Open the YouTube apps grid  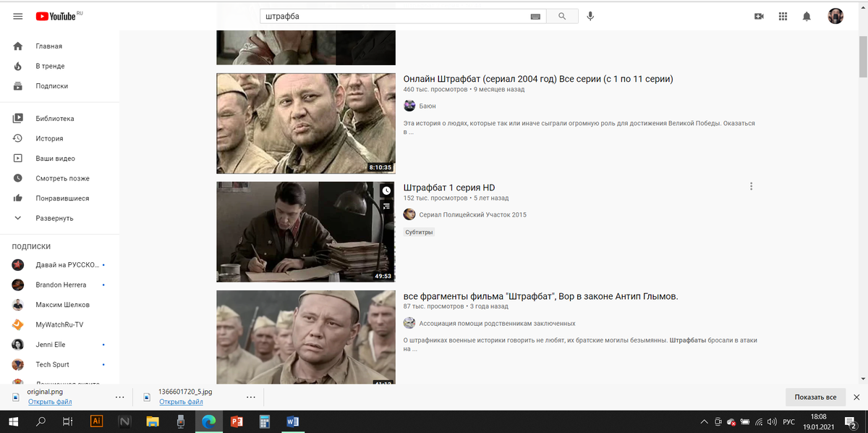[783, 16]
